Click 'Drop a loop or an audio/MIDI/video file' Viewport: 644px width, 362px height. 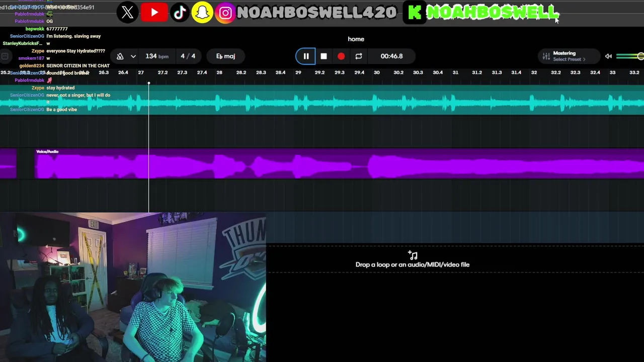[413, 264]
